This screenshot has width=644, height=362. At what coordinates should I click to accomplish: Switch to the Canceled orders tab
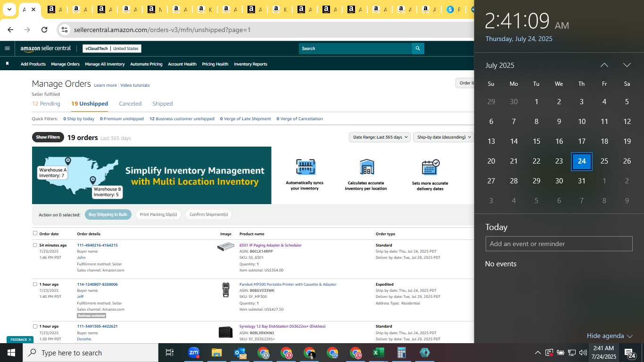tap(130, 104)
